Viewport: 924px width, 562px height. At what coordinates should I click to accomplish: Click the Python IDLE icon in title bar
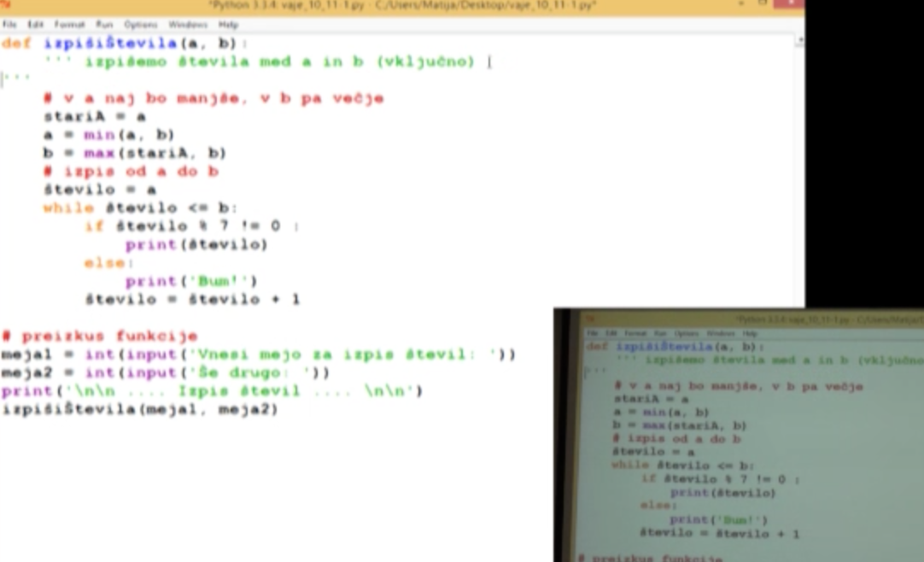[6, 6]
